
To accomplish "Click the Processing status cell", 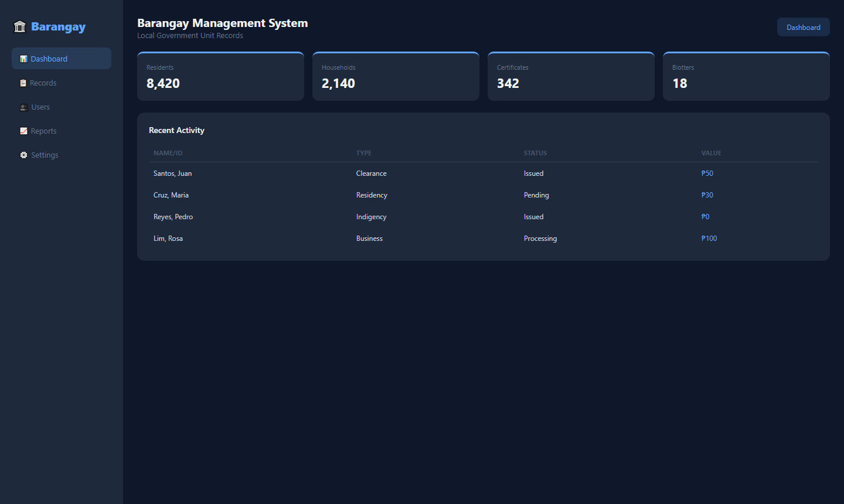I will point(540,239).
